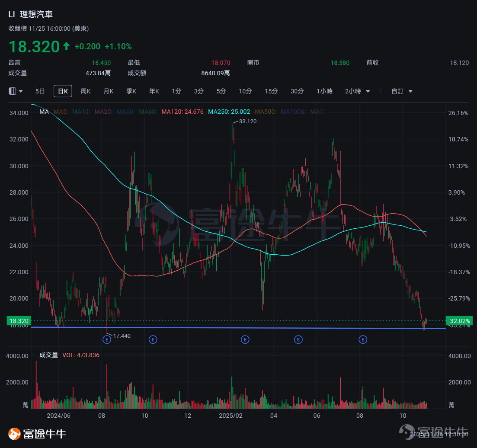Viewport: 477px width, 448px height.
Task: Switch to 1小時 interval
Action: pyautogui.click(x=324, y=91)
